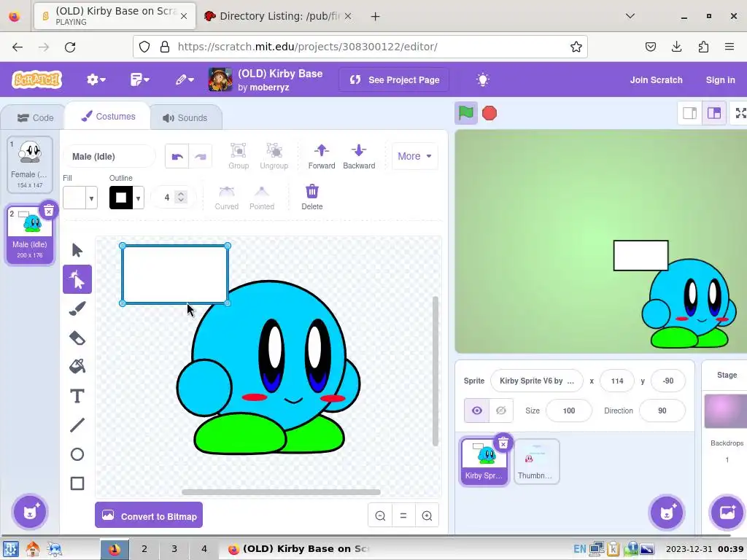
Task: Select the Text tool
Action: point(77,396)
